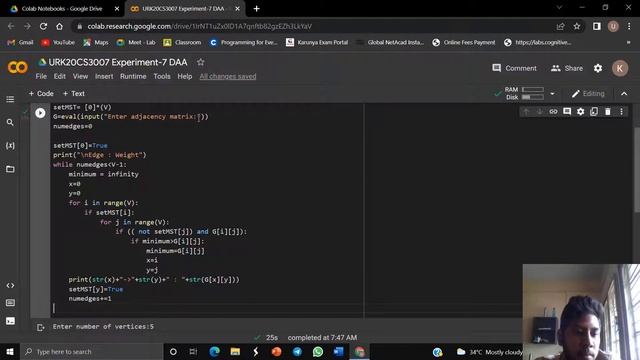Open the Windows Start button

[x=10, y=351]
